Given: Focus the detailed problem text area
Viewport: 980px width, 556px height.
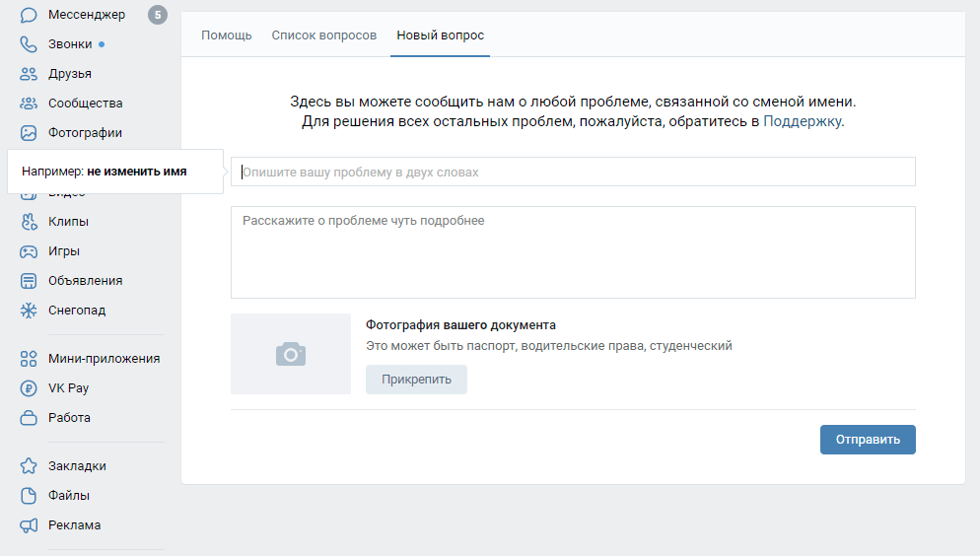Looking at the screenshot, I should tap(573, 252).
